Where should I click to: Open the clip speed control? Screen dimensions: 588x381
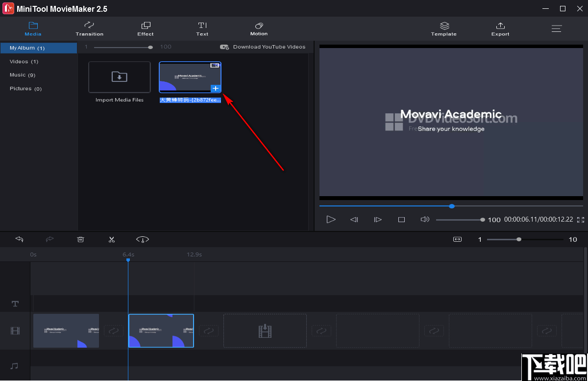142,239
